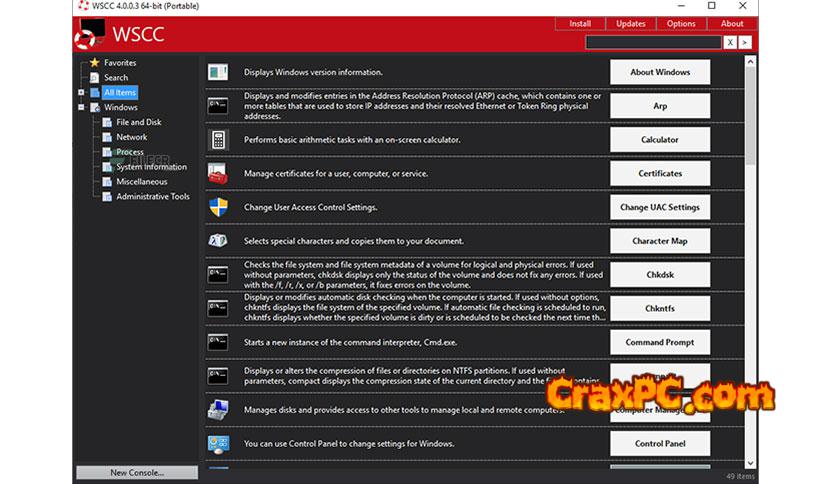The image size is (836, 484).
Task: Select Search in the sidebar tree
Action: tap(116, 77)
